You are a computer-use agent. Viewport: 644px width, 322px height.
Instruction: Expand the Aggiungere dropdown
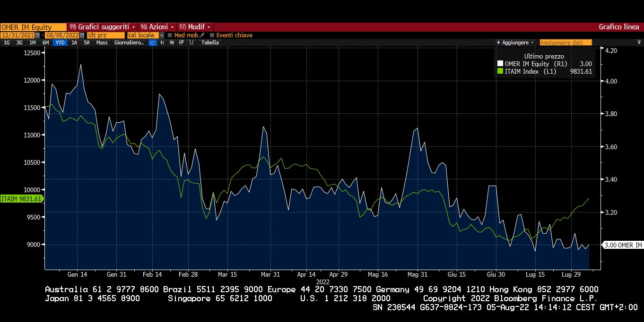pyautogui.click(x=515, y=42)
